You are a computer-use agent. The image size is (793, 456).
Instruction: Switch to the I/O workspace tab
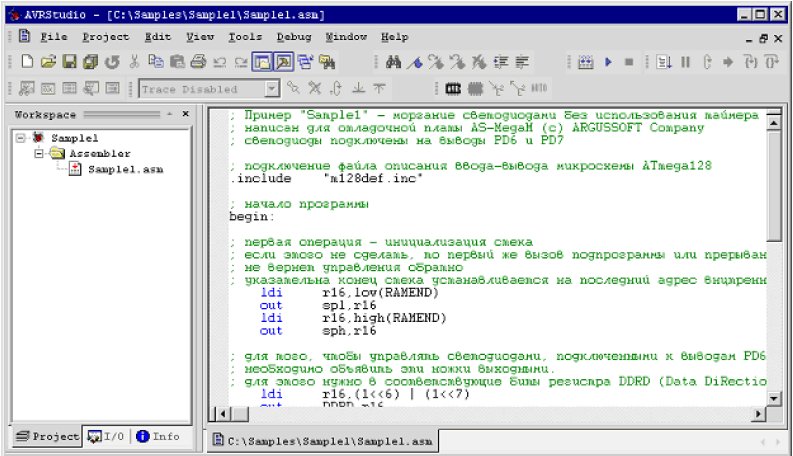point(108,437)
